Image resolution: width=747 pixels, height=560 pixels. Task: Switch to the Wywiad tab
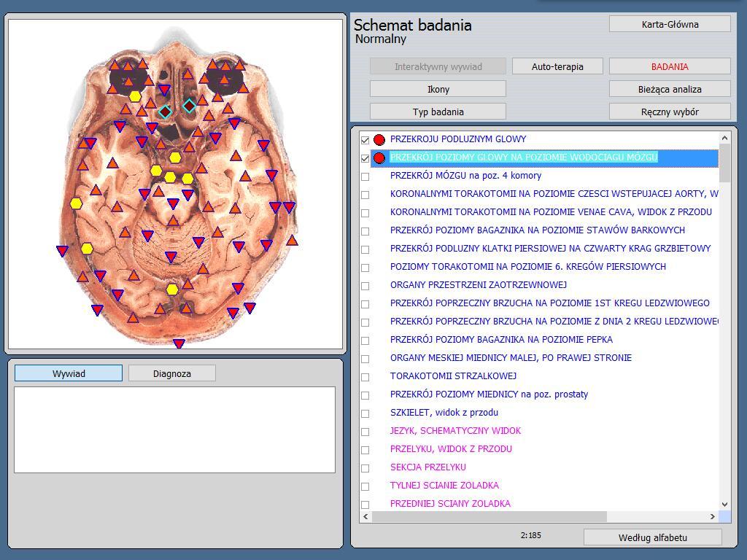(x=69, y=373)
